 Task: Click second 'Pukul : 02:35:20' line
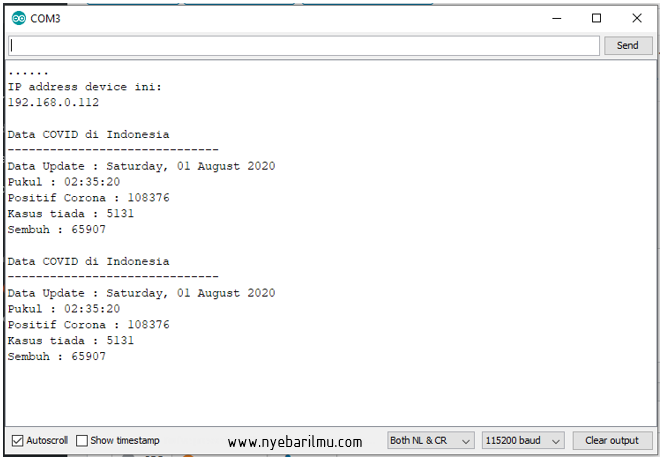click(x=64, y=309)
